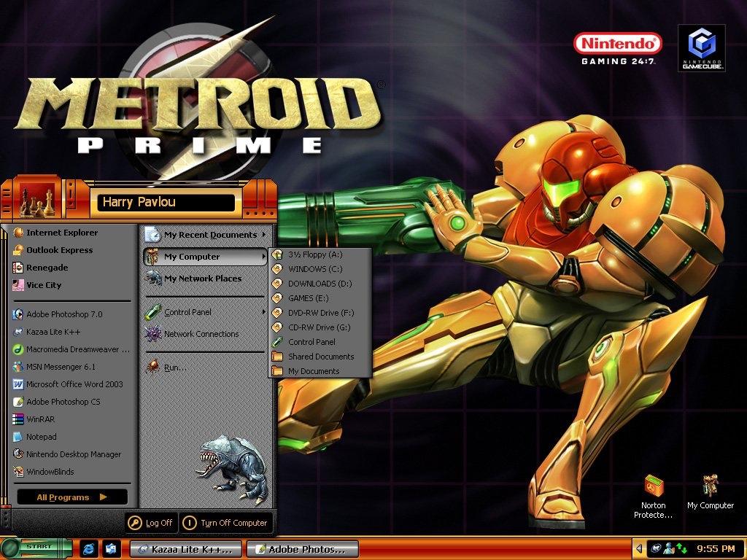Click Turn Off Computer button

tap(226, 523)
